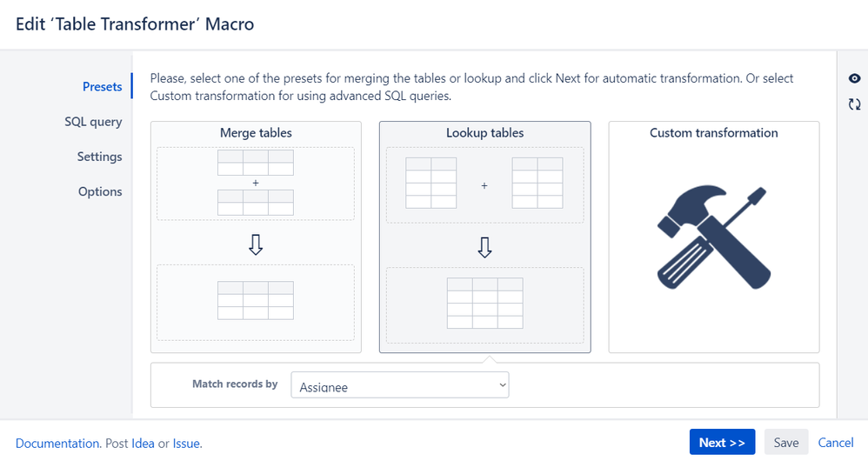Select the hammer and screwdriver icon

click(713, 237)
